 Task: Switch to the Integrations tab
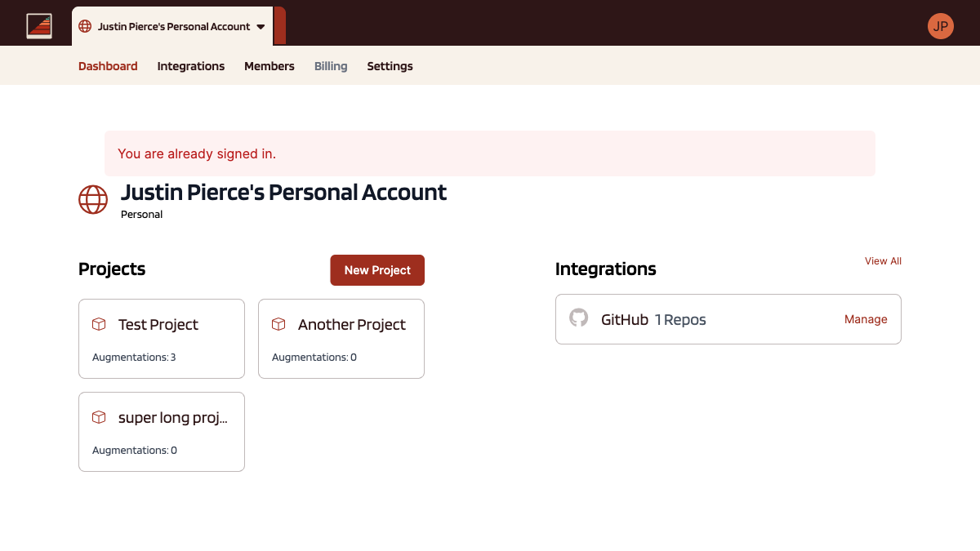[x=190, y=66]
